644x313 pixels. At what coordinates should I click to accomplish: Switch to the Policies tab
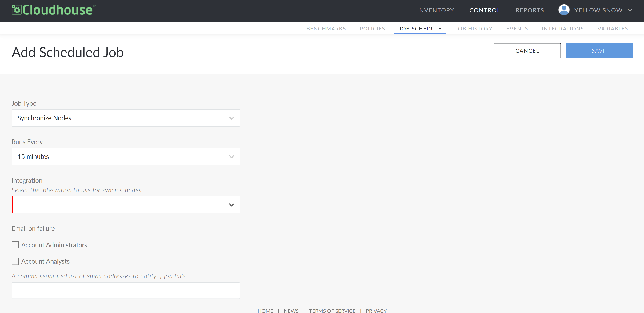372,29
